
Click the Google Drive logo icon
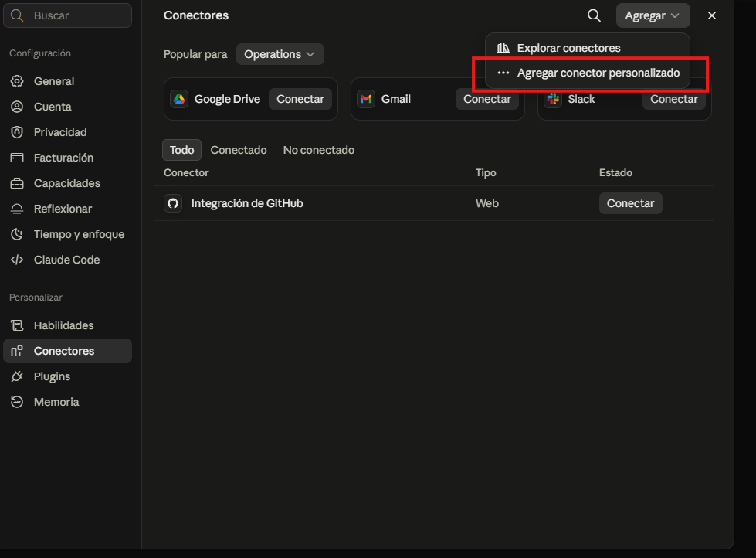pyautogui.click(x=179, y=99)
